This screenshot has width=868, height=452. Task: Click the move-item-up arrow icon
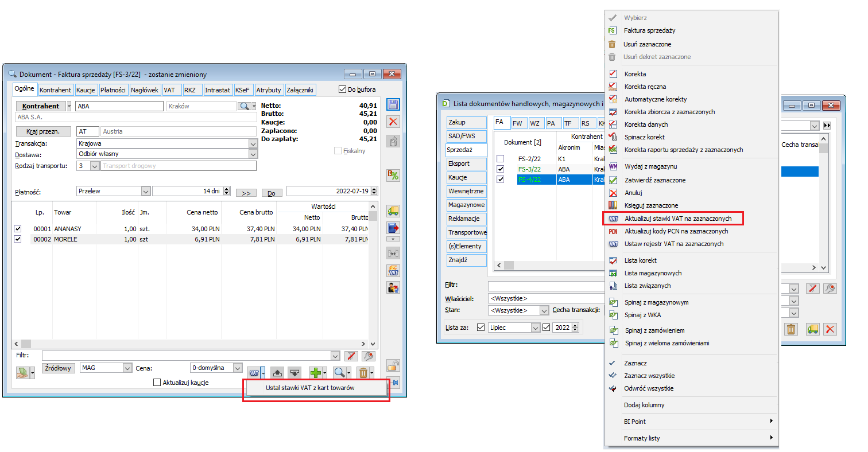[x=276, y=372]
